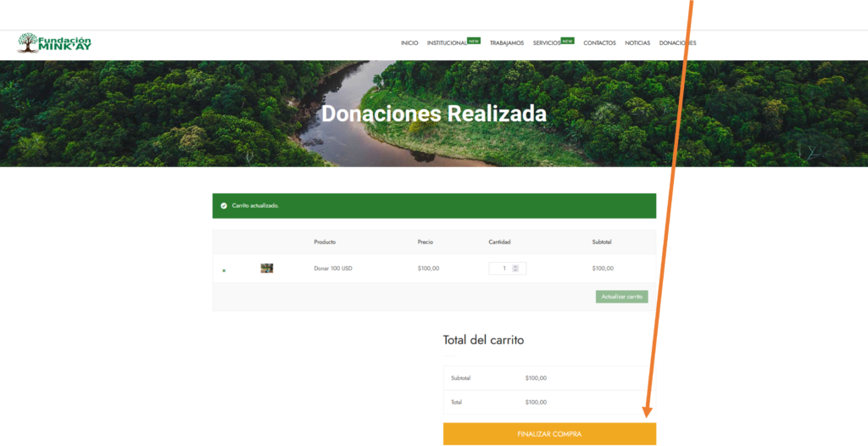Screen dimensions: 868x446
Task: Increase quantity with the stepper arrows
Action: tap(515, 266)
